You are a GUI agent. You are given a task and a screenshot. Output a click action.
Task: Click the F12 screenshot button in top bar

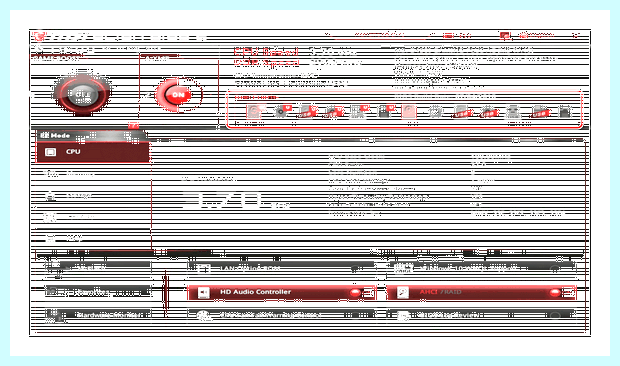point(457,36)
